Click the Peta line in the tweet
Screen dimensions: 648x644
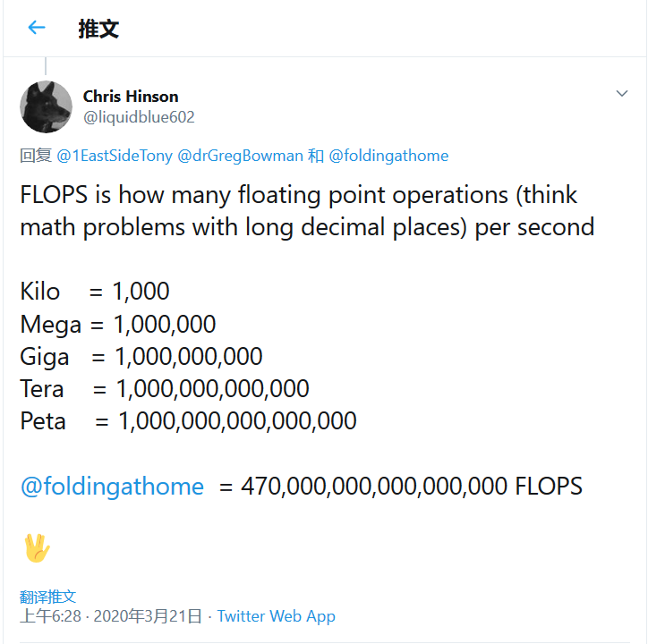[x=188, y=420]
